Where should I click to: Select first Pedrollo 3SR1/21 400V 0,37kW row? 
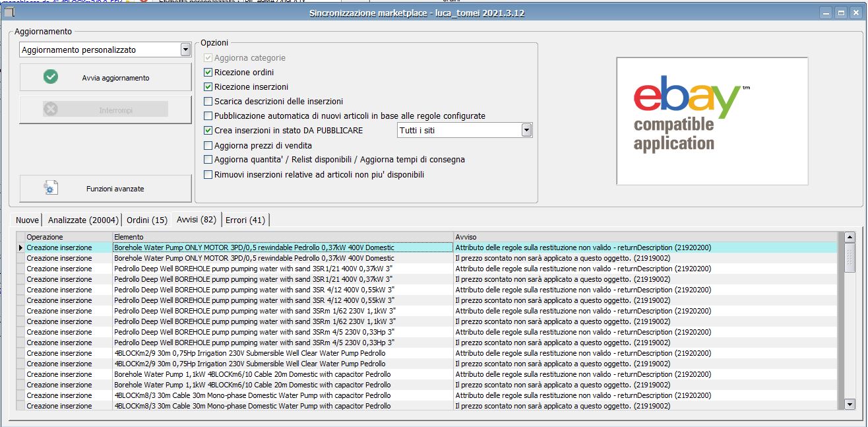(283, 269)
